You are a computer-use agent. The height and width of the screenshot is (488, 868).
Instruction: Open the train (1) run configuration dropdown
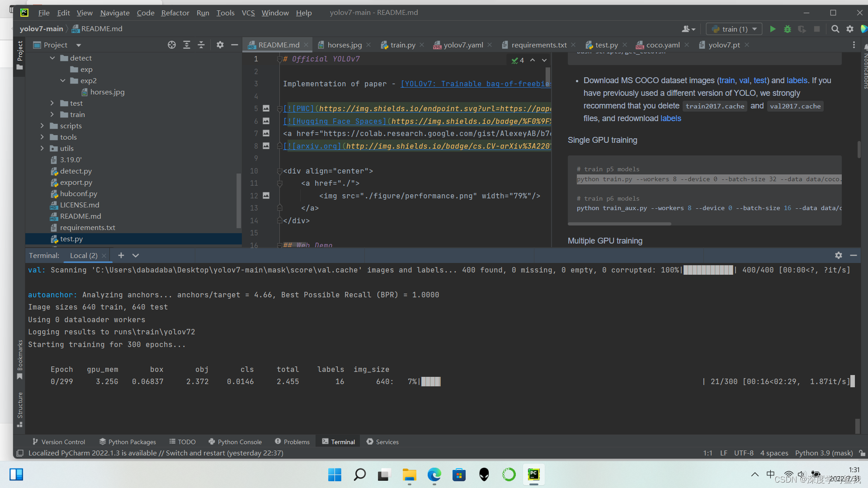click(734, 29)
